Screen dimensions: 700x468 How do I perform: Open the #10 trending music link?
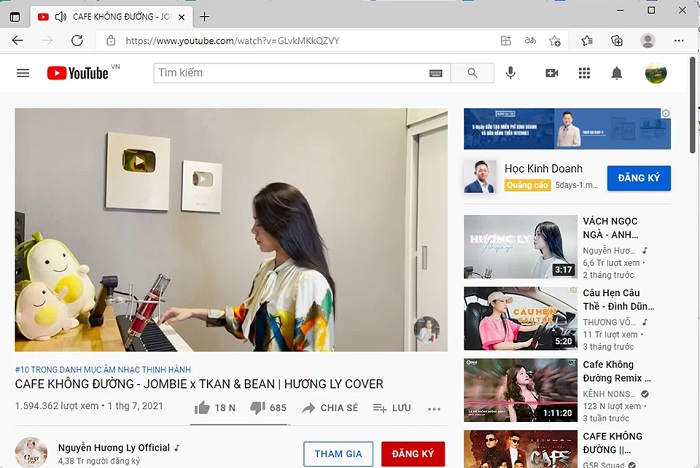pyautogui.click(x=103, y=370)
